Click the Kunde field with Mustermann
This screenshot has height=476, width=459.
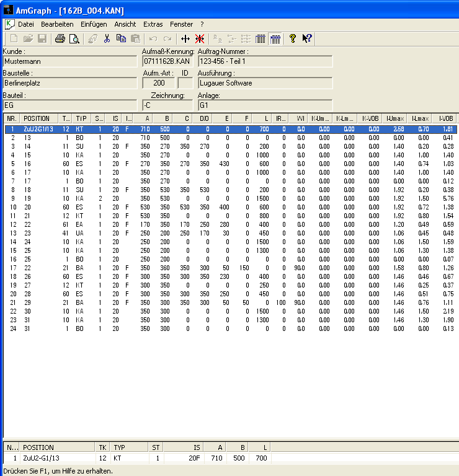[x=70, y=61]
